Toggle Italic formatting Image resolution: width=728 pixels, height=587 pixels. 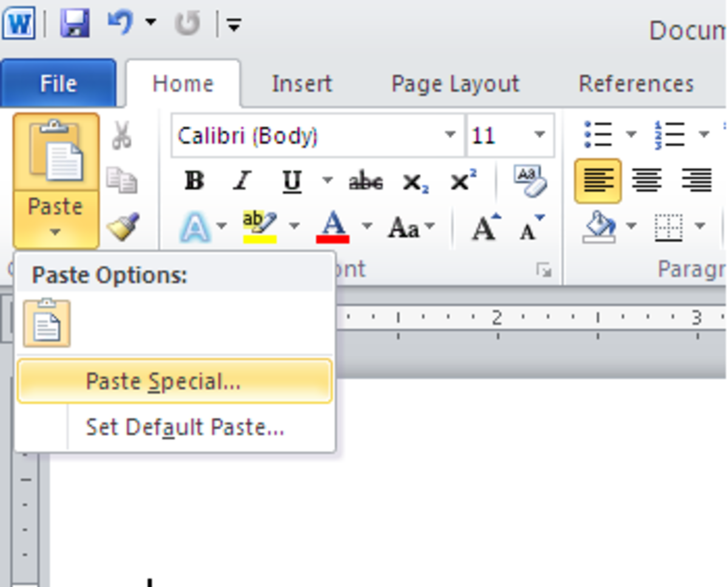click(x=243, y=181)
